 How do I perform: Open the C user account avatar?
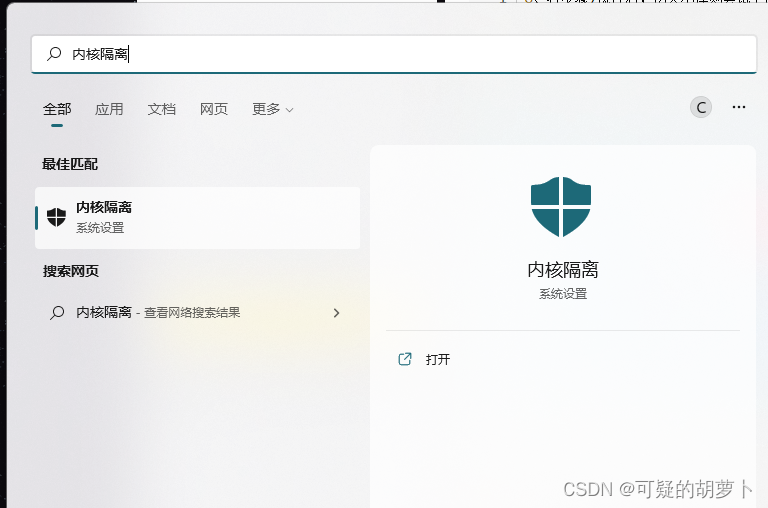[701, 107]
